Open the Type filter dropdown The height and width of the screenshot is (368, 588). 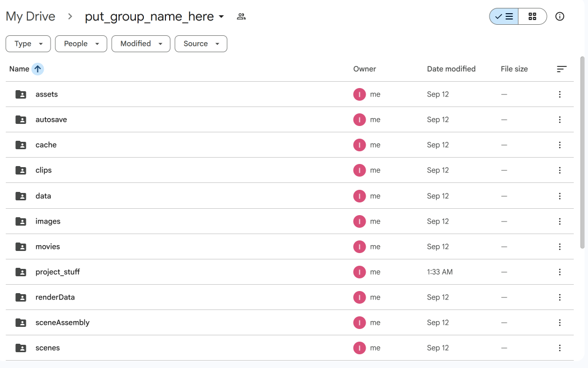coord(28,44)
